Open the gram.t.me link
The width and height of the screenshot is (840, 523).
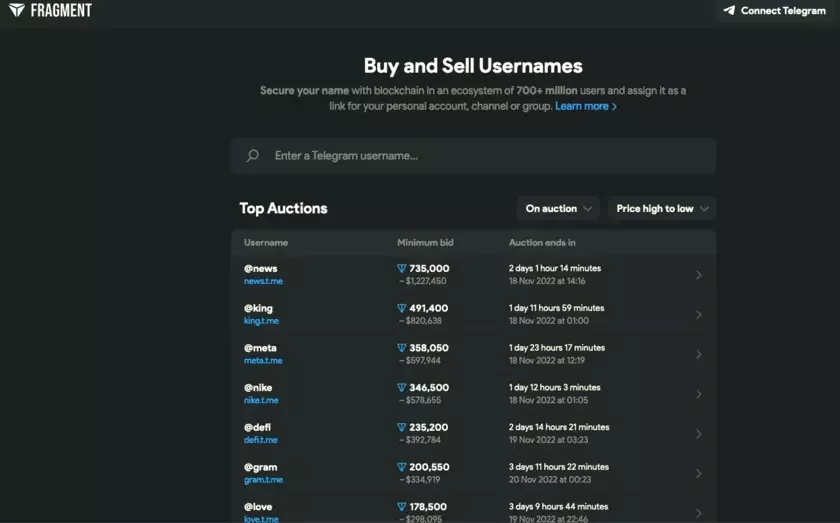(263, 480)
